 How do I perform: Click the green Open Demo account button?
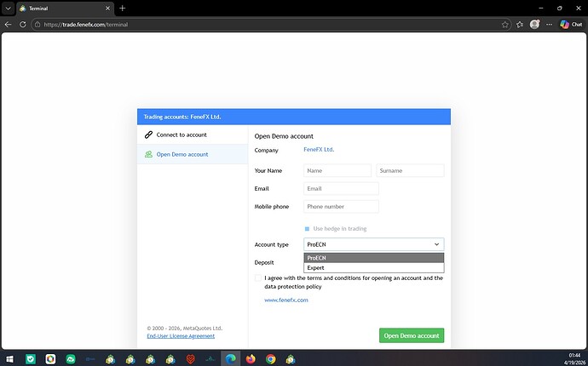point(412,335)
